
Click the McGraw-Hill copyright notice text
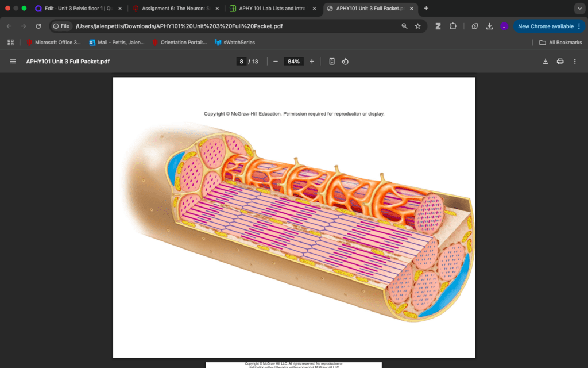point(294,114)
